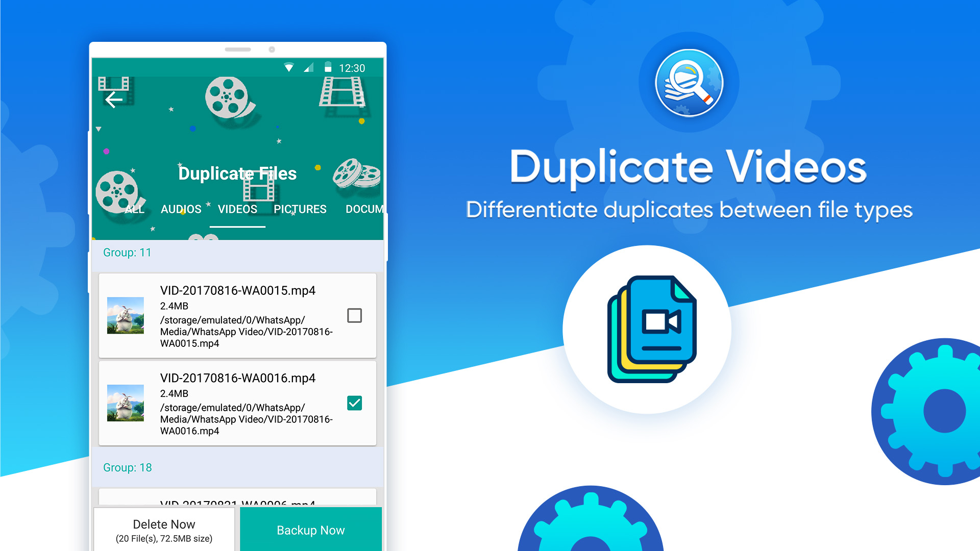Screen dimensions: 980x551
Task: Click the cellular signal icon
Action: coord(308,68)
